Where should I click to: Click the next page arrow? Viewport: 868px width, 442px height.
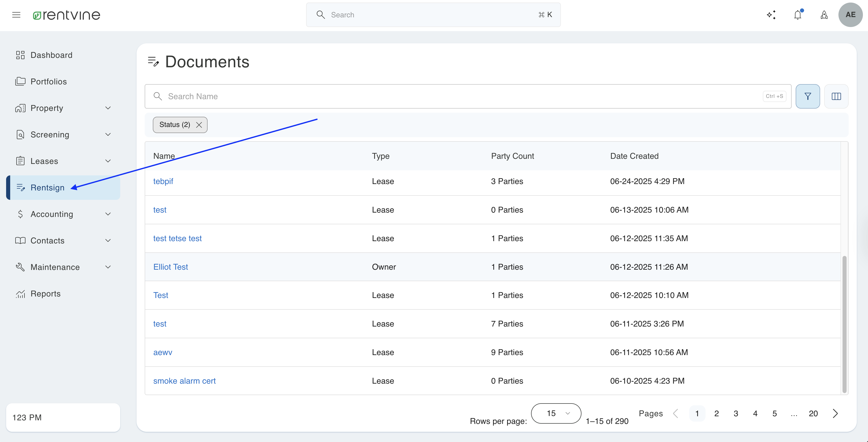coord(835,413)
